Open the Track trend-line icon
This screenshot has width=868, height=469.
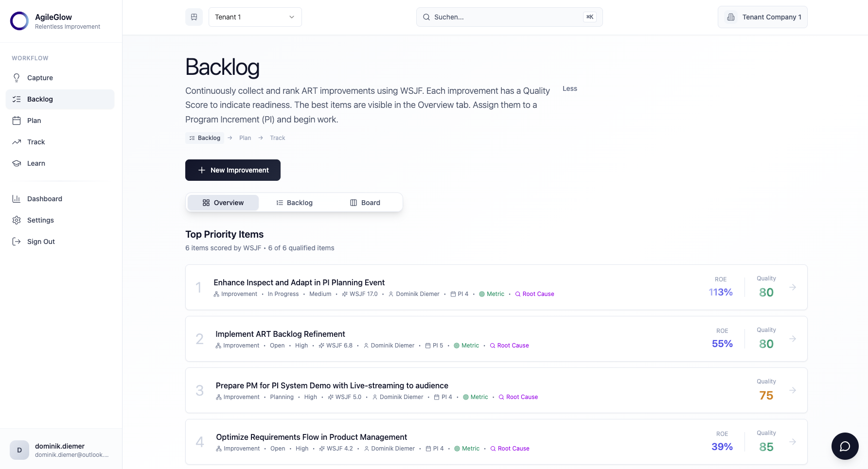coord(16,142)
